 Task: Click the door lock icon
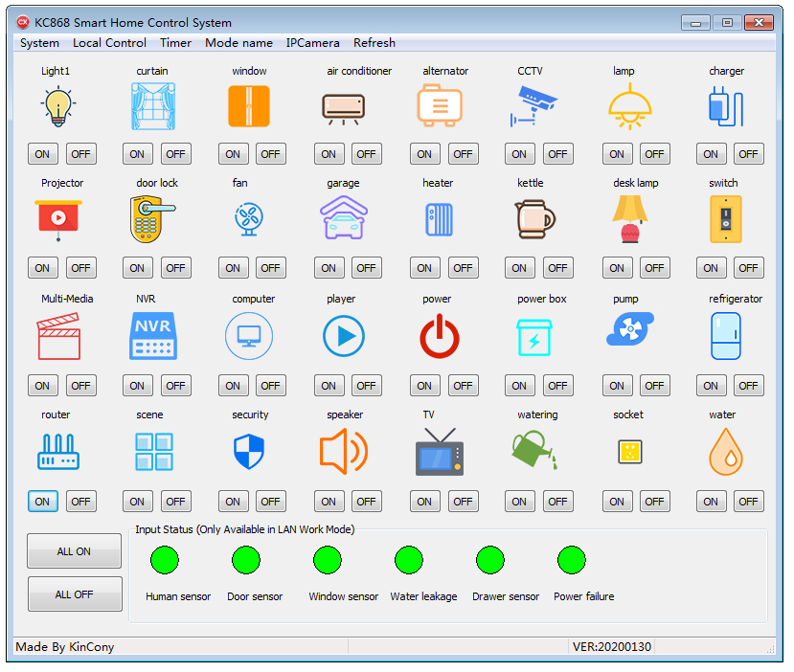click(152, 219)
